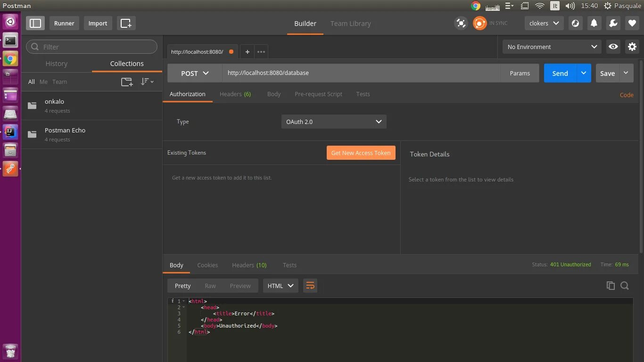Open Wi-Fi network indicator in top bar
The image size is (644, 362).
540,6
